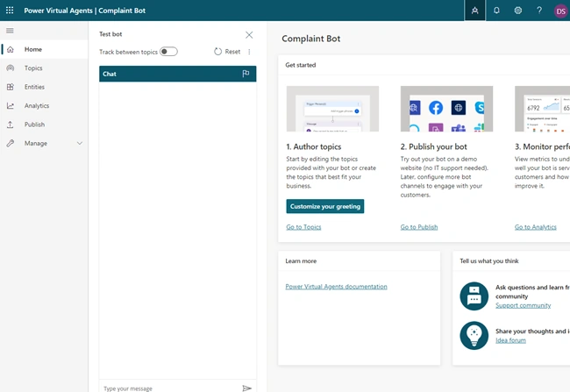Open the app launcher waffle icon
The height and width of the screenshot is (392, 570).
coord(10,11)
